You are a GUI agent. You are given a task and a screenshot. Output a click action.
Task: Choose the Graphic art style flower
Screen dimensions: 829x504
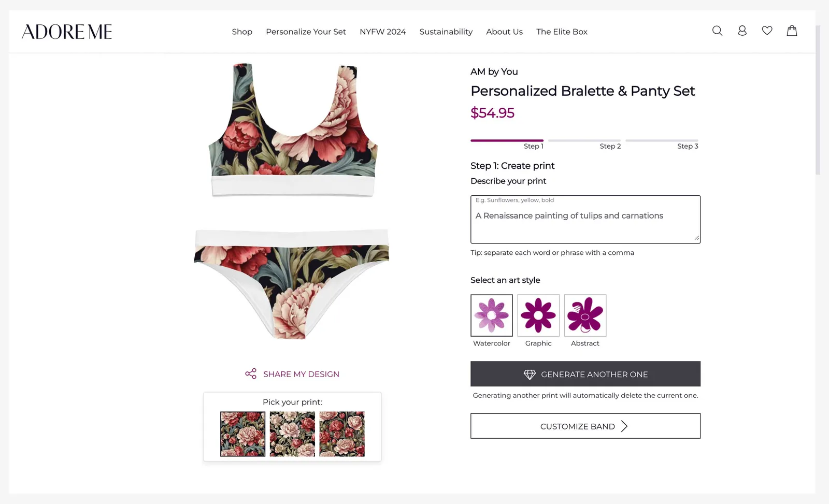[x=538, y=315]
